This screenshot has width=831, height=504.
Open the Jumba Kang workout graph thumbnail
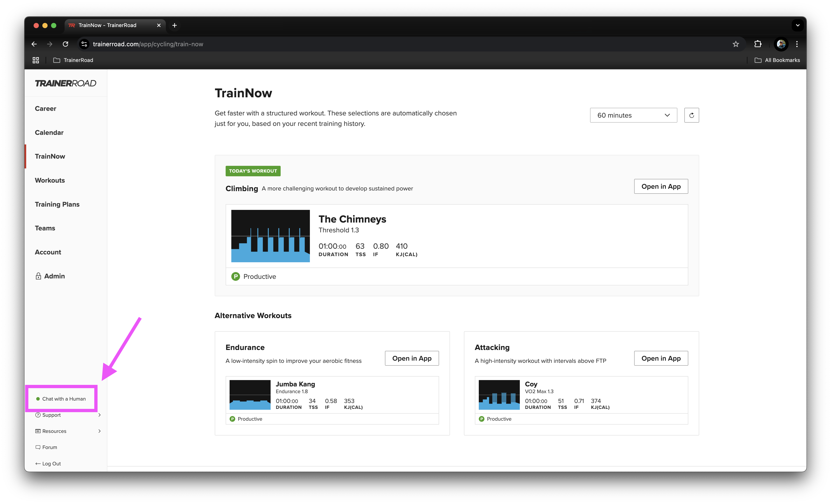[250, 395]
